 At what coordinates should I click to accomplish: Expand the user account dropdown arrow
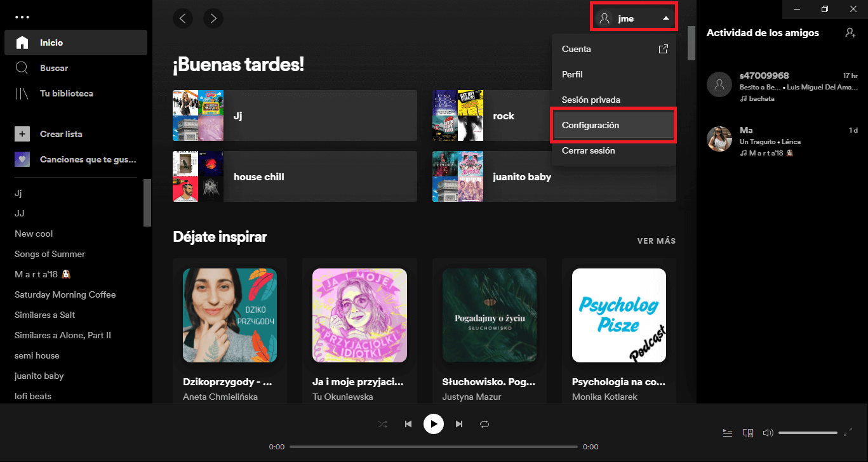(x=665, y=18)
